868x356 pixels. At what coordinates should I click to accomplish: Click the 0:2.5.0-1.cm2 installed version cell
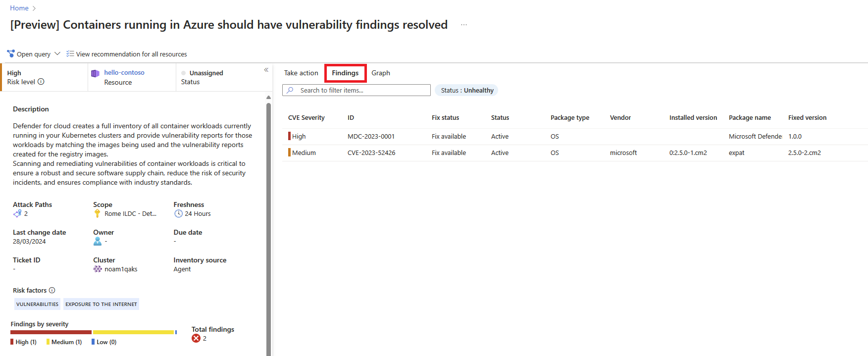pos(688,153)
